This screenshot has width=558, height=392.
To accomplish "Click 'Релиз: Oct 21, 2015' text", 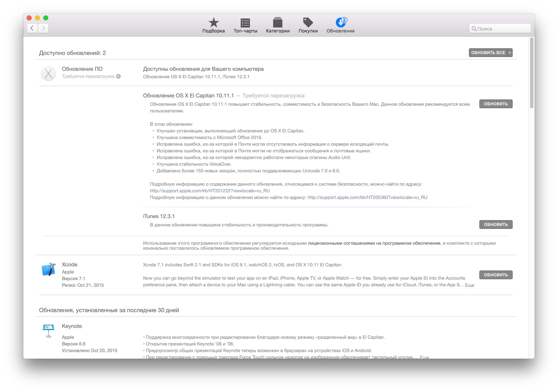I will pyautogui.click(x=83, y=285).
